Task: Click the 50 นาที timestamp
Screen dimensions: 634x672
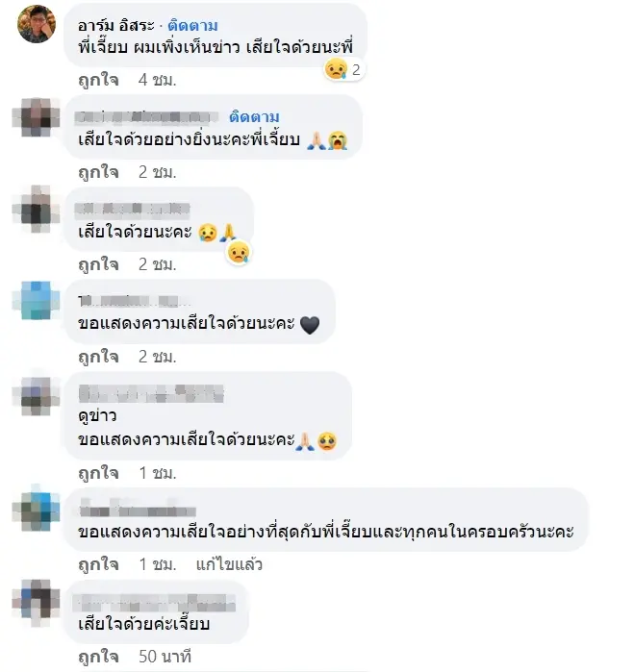Action: coord(165,657)
